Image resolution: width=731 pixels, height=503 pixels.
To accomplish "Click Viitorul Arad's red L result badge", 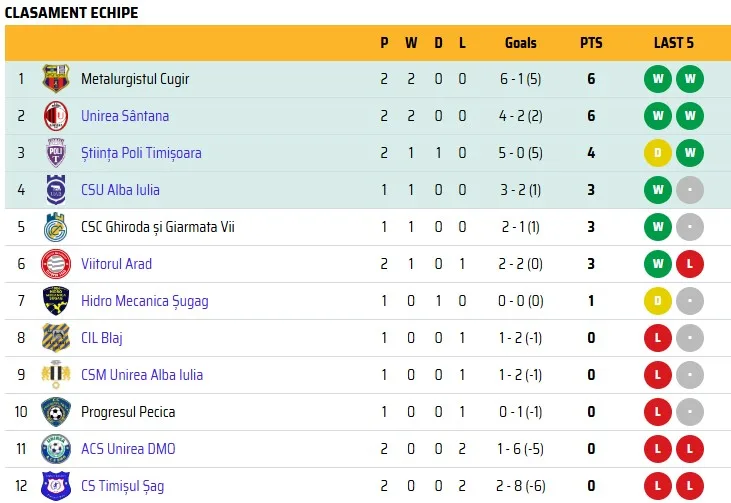I will 690,264.
